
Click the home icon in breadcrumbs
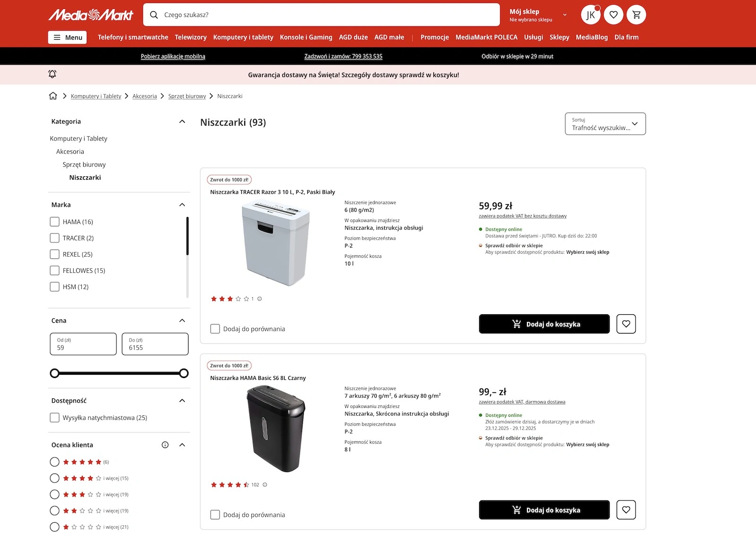pos(53,96)
